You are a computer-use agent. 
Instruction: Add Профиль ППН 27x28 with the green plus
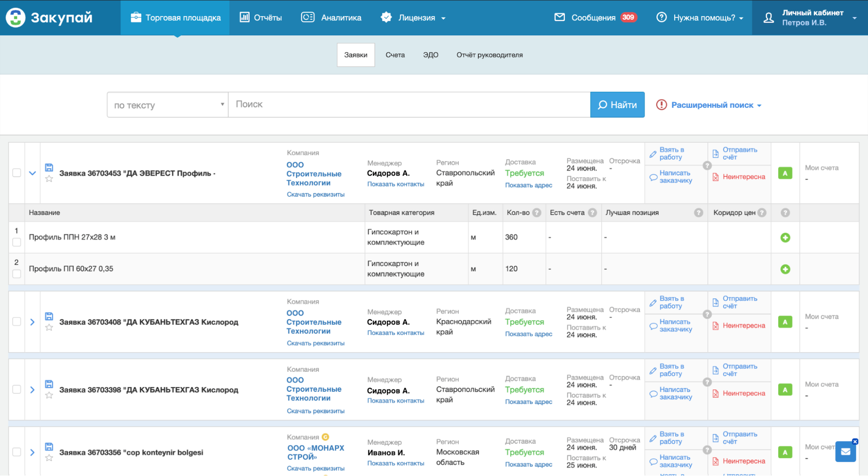click(785, 238)
